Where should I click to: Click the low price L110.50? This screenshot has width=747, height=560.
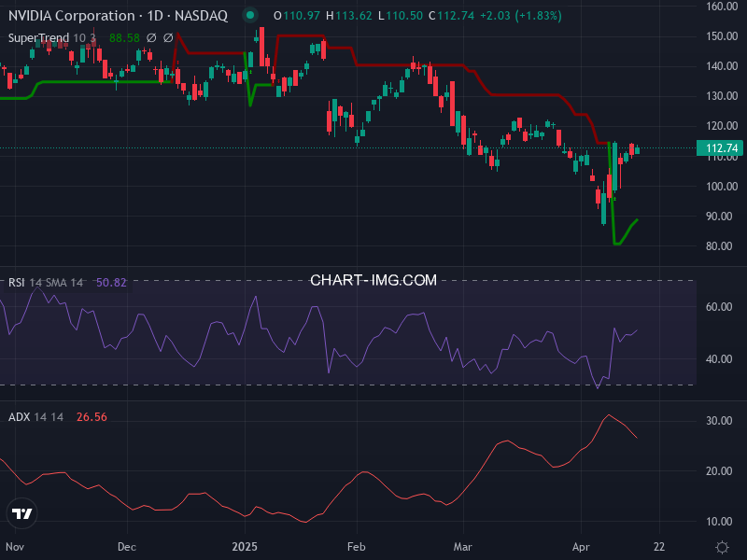401,16
